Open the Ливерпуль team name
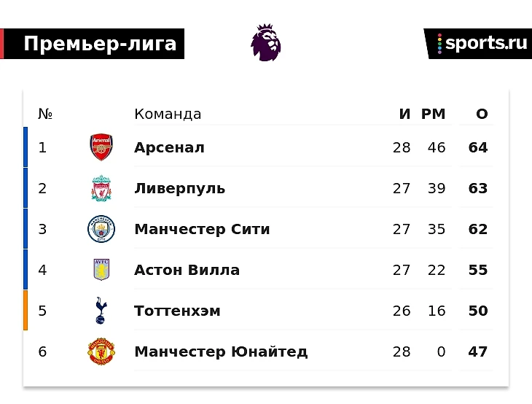The image size is (532, 404). click(x=179, y=188)
